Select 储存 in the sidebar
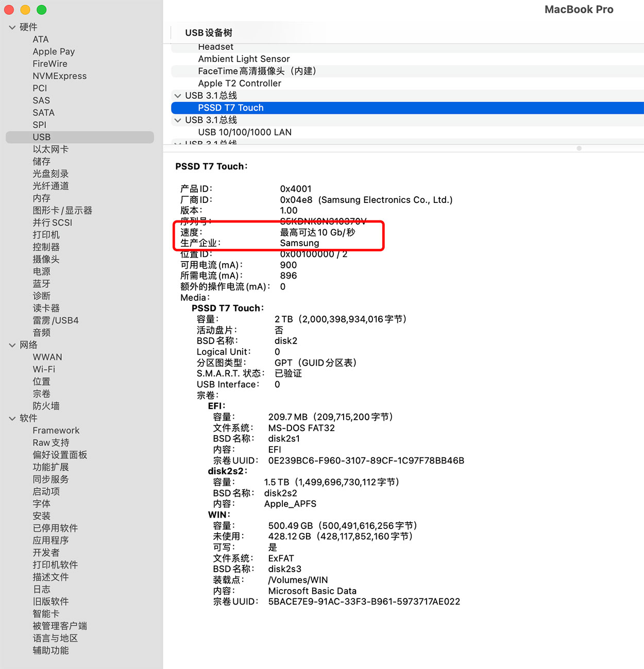 click(x=42, y=162)
